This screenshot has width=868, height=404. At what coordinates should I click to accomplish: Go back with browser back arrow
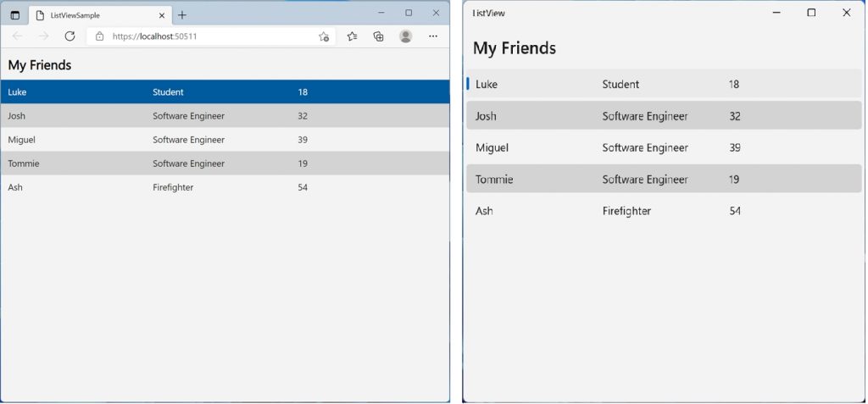(x=17, y=36)
